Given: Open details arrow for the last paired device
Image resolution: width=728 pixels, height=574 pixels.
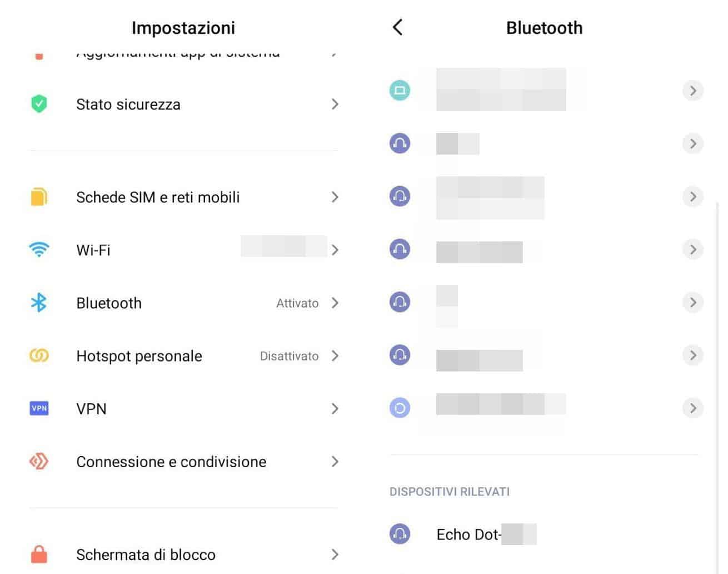Looking at the screenshot, I should (692, 408).
